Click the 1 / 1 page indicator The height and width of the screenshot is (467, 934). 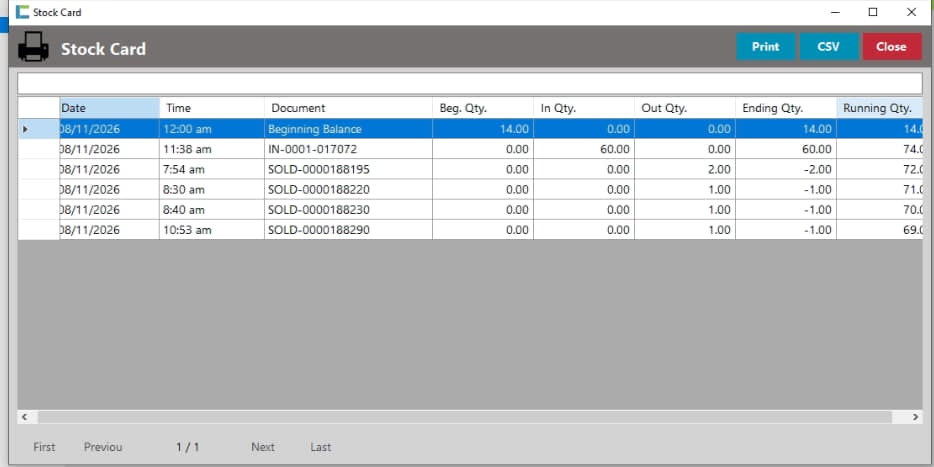pos(188,447)
